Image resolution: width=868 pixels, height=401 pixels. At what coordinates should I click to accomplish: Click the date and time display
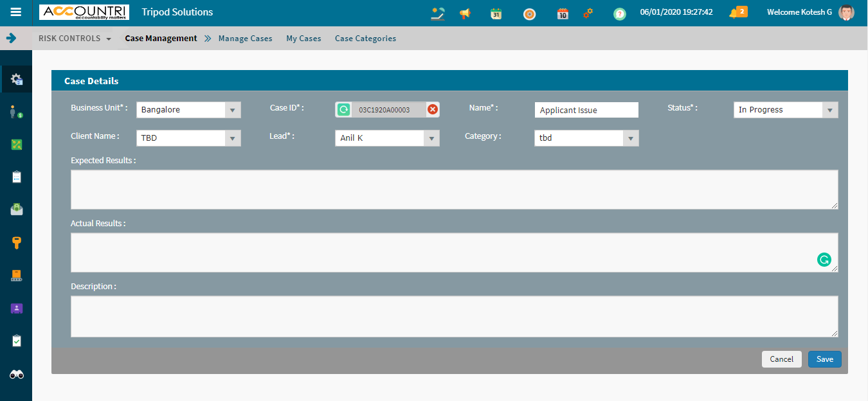tap(676, 12)
